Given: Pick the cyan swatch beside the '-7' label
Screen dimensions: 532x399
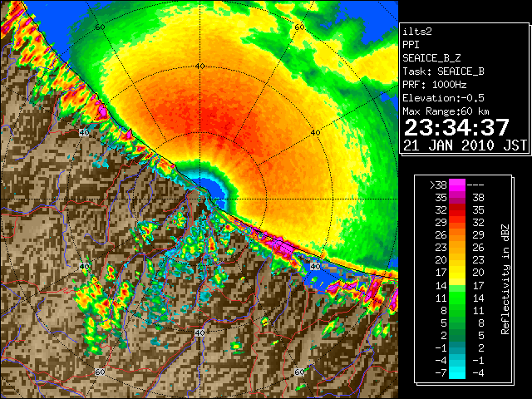Looking at the screenshot, I should click(457, 372).
